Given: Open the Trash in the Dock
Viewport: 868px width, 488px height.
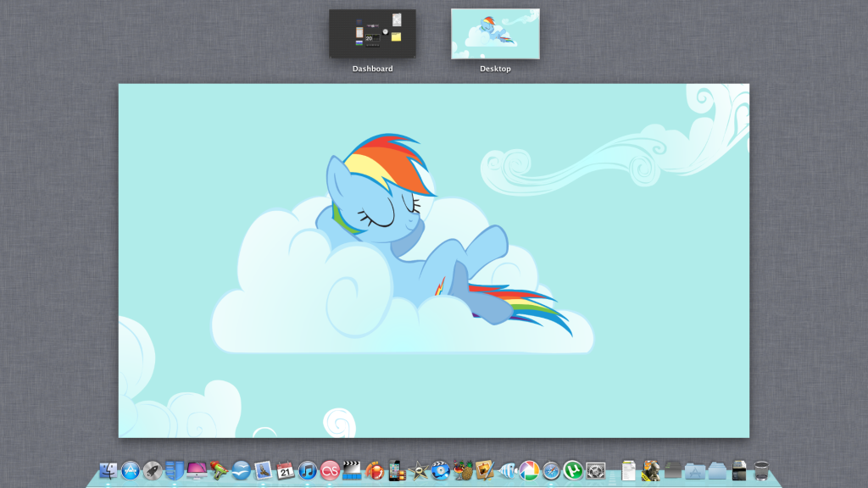Looking at the screenshot, I should click(761, 471).
